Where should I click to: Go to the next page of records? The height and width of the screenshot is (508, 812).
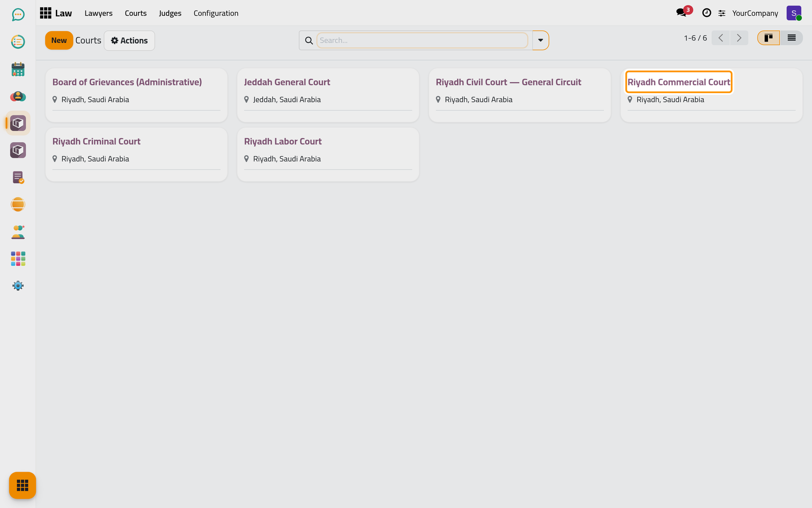[x=739, y=38]
